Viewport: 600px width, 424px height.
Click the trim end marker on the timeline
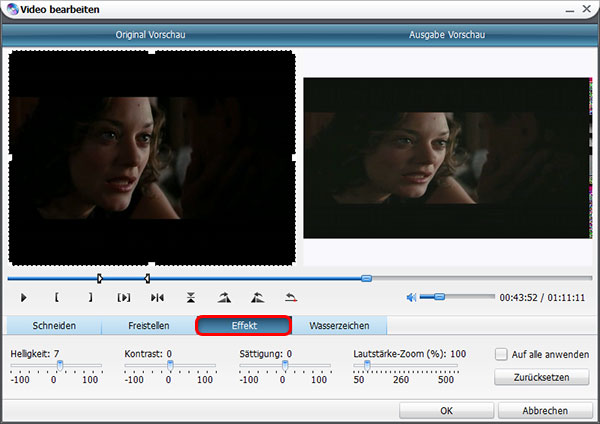[147, 278]
